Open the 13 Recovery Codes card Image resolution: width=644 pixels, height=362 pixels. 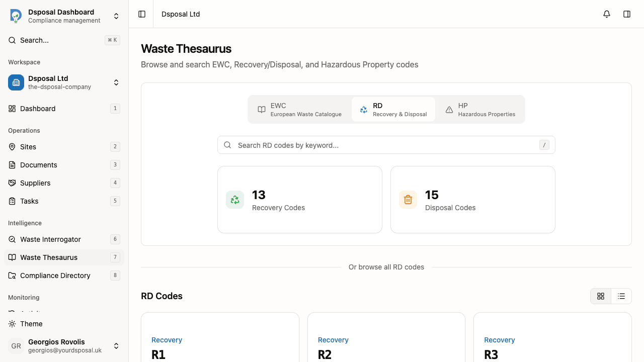(x=299, y=200)
